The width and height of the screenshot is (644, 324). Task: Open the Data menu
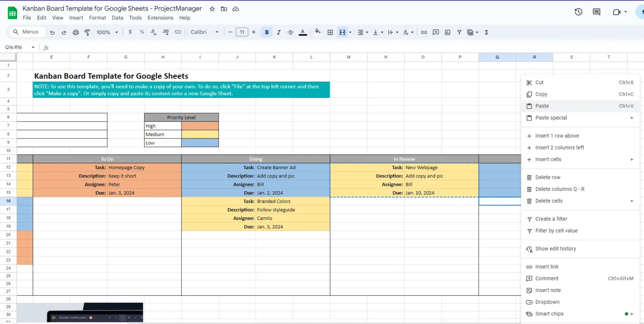click(118, 18)
